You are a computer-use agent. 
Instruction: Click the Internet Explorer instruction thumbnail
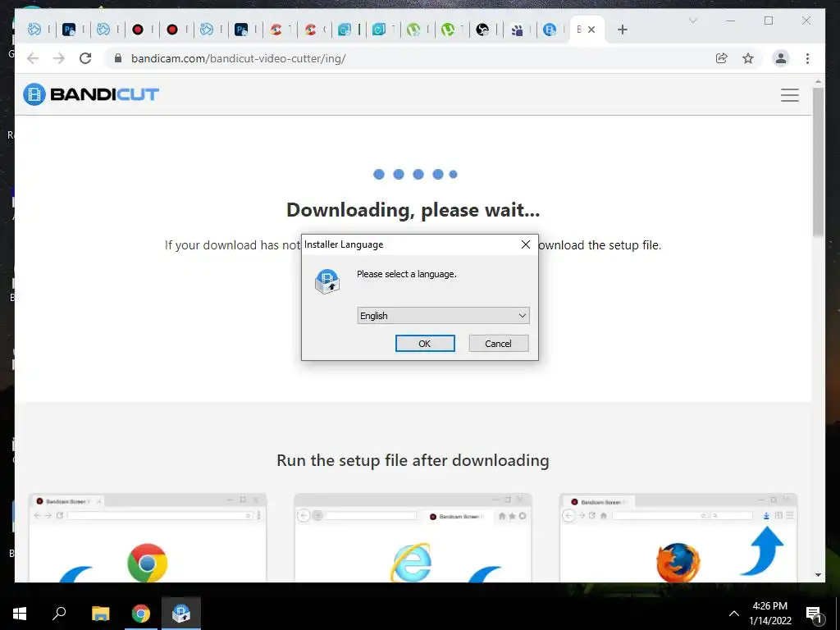point(413,537)
